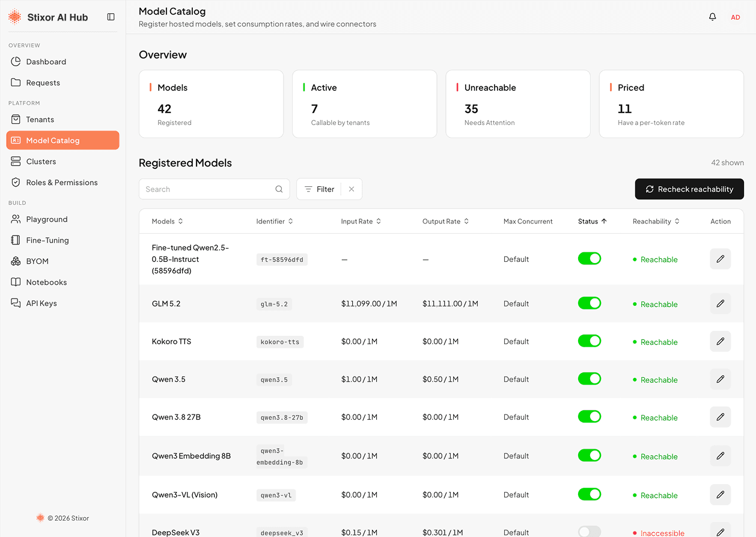Open Roles & Permissions
Viewport: 756px width, 537px height.
pos(62,183)
